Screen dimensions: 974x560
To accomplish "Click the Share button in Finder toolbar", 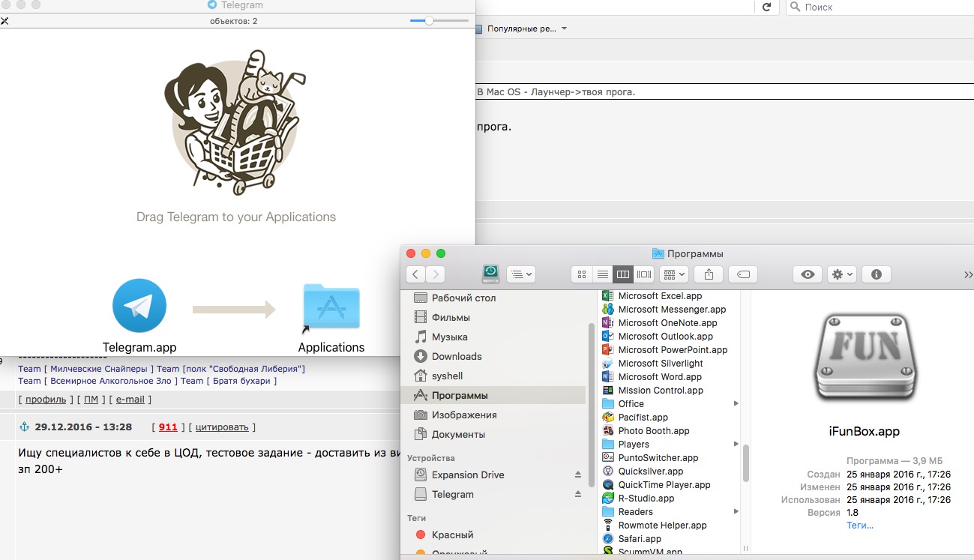I will (x=709, y=274).
